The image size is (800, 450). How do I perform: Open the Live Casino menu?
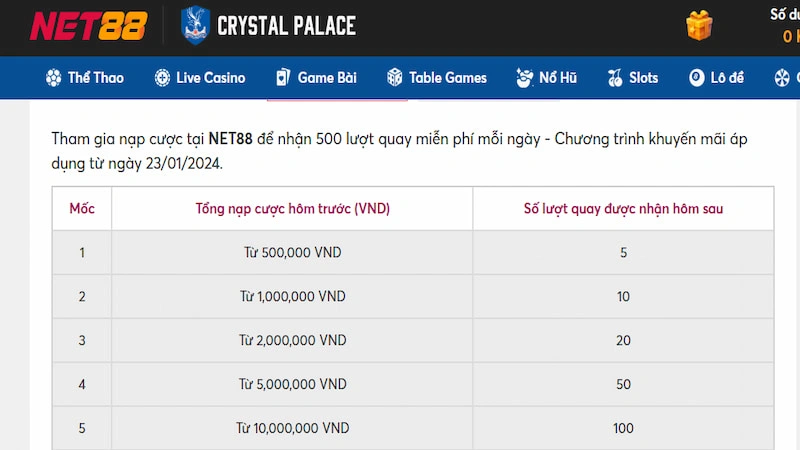(x=200, y=78)
